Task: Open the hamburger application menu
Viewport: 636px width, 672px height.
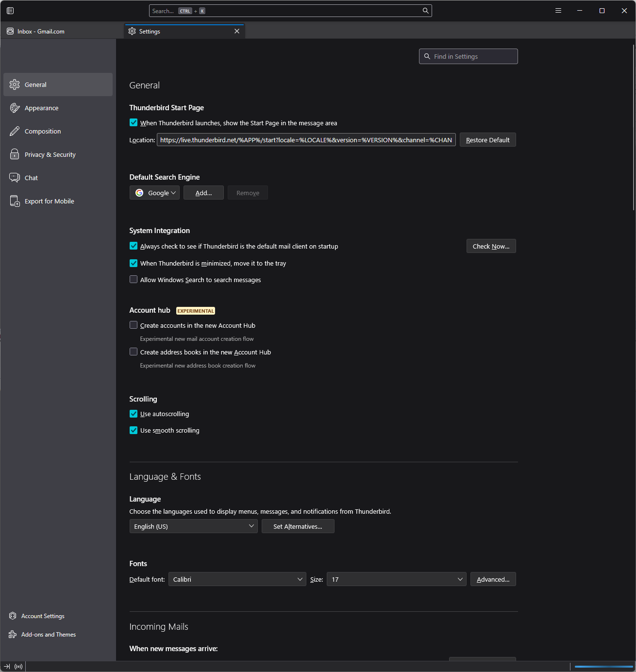Action: [x=558, y=11]
